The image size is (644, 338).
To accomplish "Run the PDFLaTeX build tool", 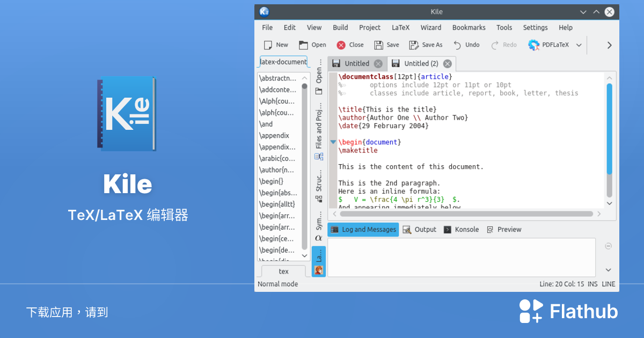I will tap(550, 45).
